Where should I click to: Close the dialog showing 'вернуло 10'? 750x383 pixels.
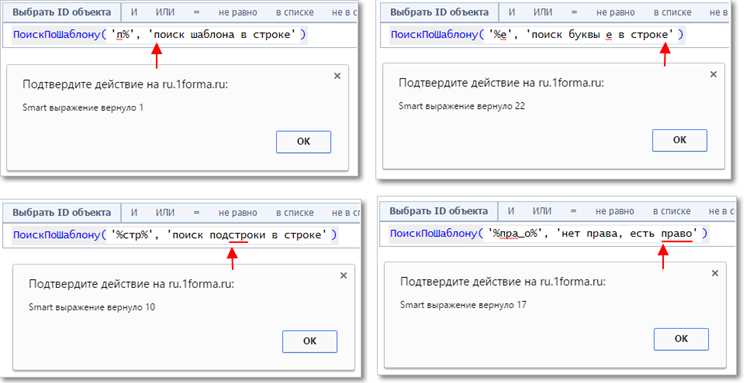[343, 275]
